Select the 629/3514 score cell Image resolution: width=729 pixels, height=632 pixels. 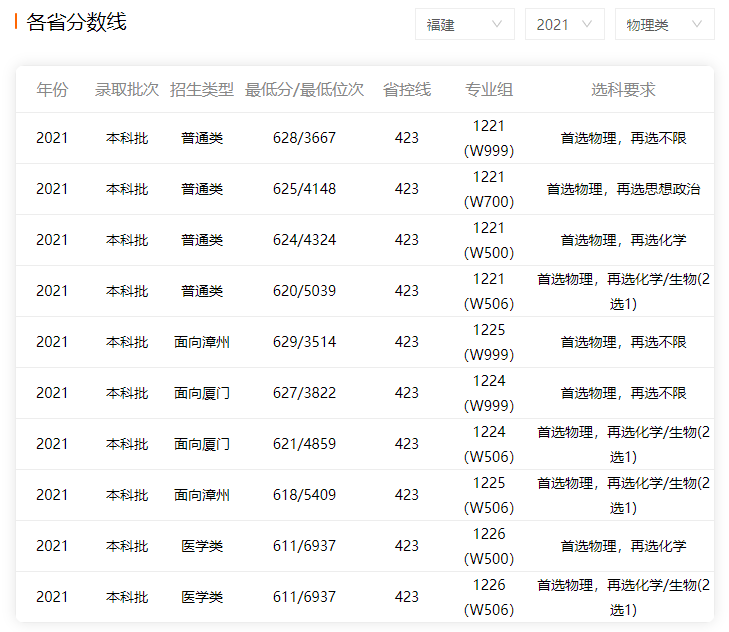(x=304, y=342)
